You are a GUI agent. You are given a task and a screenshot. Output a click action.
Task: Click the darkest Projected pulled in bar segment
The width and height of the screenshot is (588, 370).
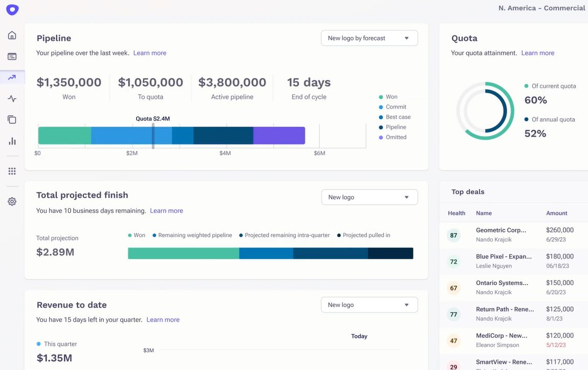click(x=390, y=253)
